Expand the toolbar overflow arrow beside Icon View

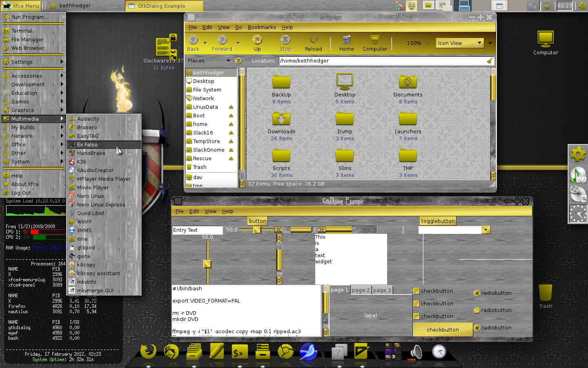(490, 43)
